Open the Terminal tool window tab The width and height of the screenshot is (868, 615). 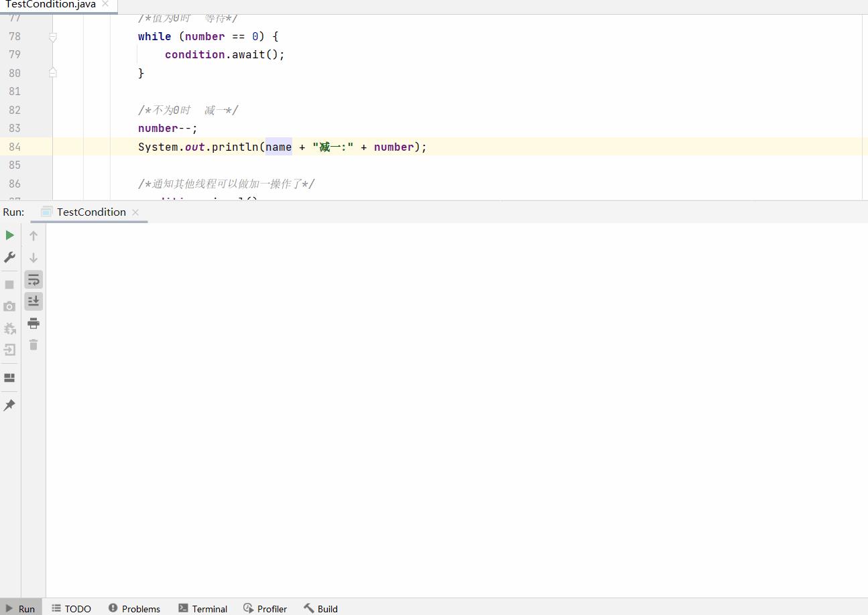coord(202,608)
